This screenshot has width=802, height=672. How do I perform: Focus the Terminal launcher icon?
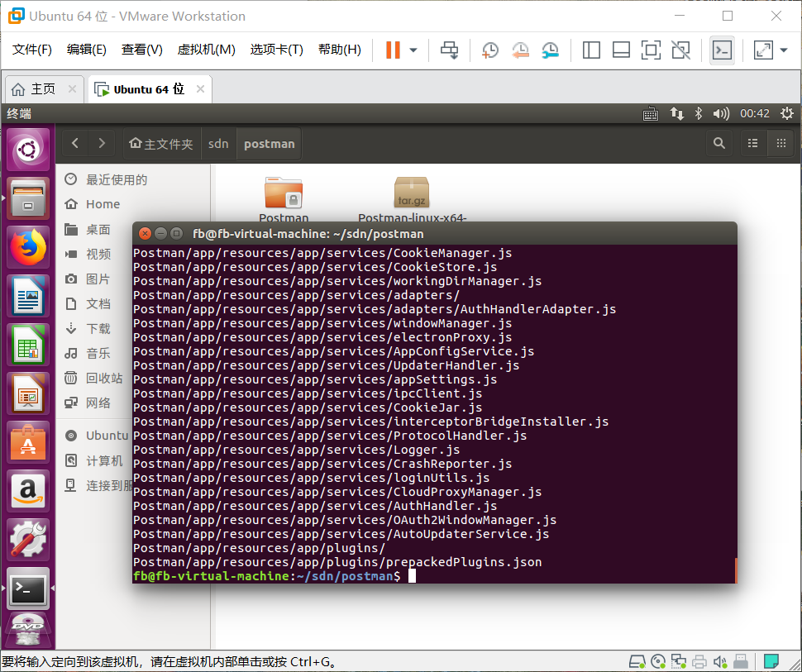(28, 589)
